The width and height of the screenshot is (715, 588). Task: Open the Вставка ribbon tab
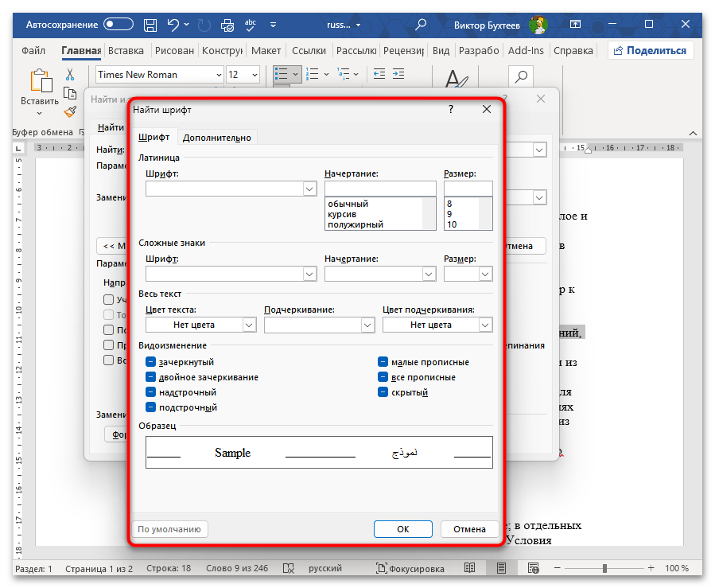(x=126, y=51)
